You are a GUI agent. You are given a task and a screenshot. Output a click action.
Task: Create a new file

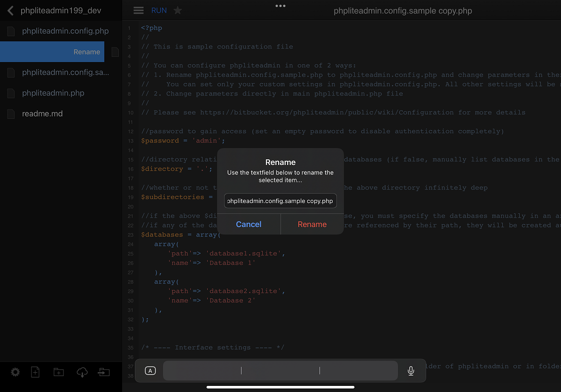pyautogui.click(x=35, y=372)
